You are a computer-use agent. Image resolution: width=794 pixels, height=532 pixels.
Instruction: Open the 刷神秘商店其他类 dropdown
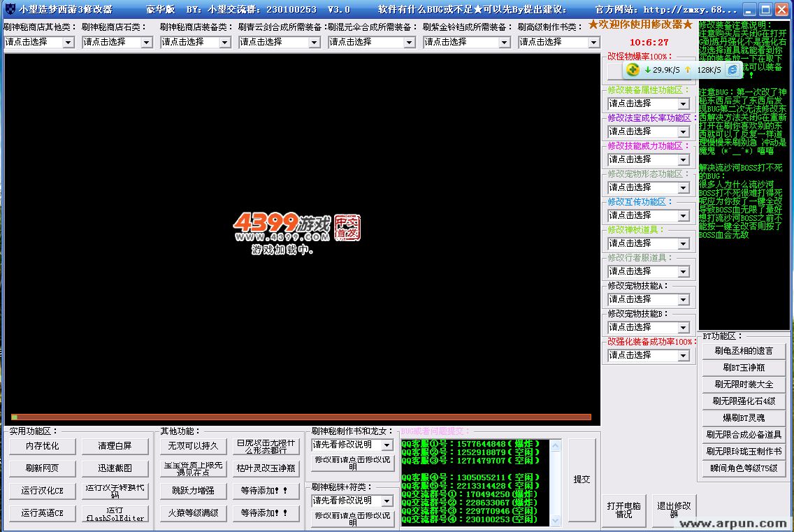click(39, 42)
